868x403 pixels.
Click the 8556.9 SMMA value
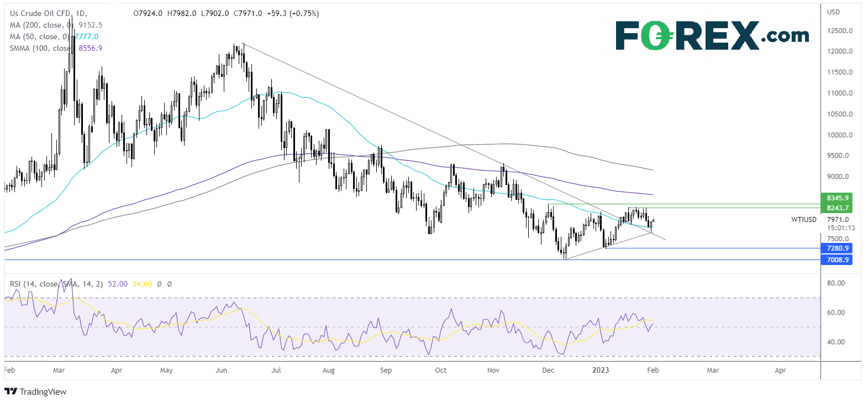point(91,48)
